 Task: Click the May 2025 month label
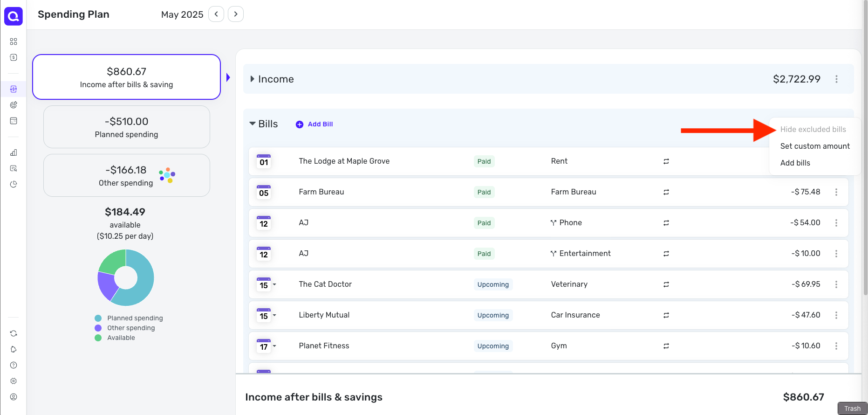tap(182, 14)
